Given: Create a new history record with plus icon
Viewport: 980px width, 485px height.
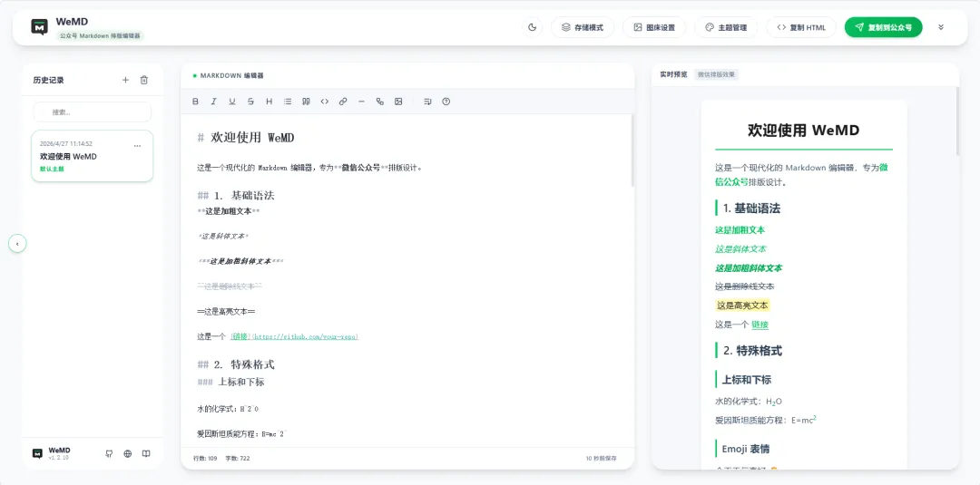Looking at the screenshot, I should [x=125, y=80].
